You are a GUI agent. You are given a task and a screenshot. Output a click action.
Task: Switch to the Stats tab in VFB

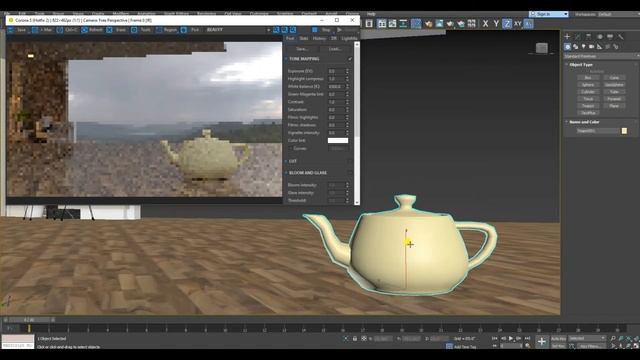pos(304,38)
